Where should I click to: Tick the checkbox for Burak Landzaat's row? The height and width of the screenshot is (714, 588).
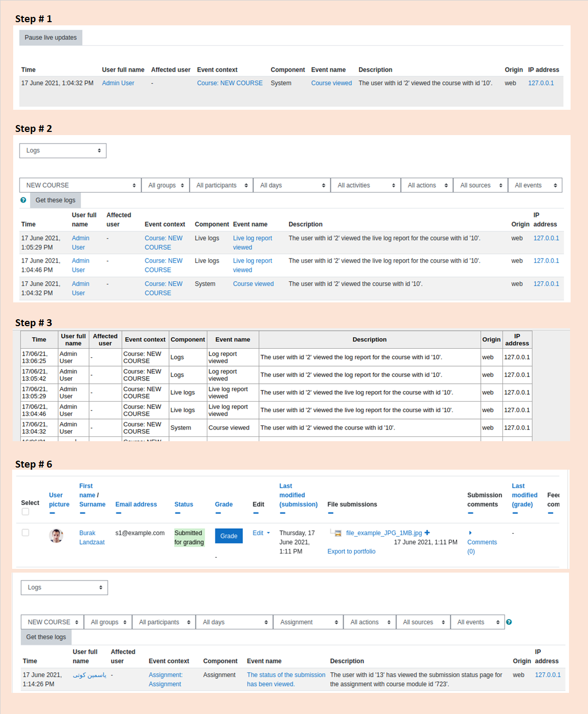(25, 532)
